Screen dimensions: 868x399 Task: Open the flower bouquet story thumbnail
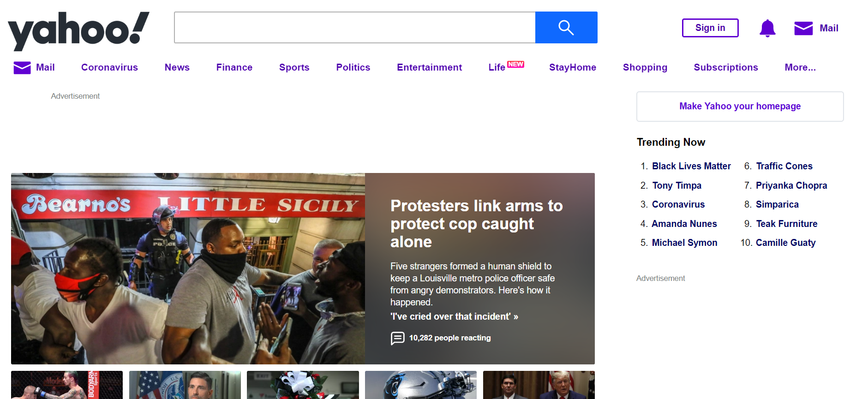coord(303,385)
